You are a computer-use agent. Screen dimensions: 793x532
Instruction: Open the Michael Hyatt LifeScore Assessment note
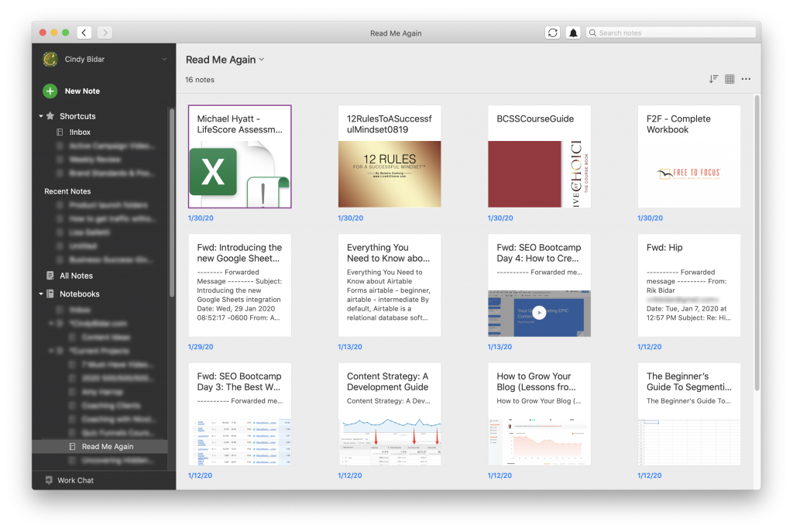[240, 156]
